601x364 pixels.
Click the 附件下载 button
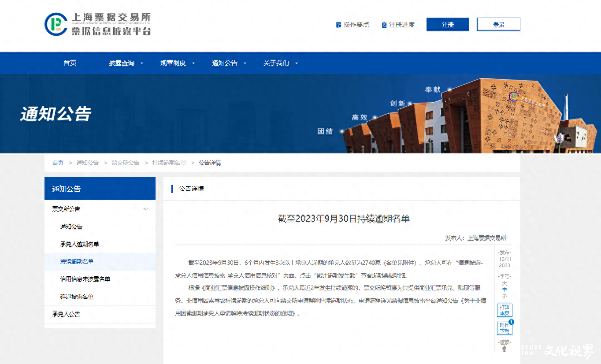505,328
